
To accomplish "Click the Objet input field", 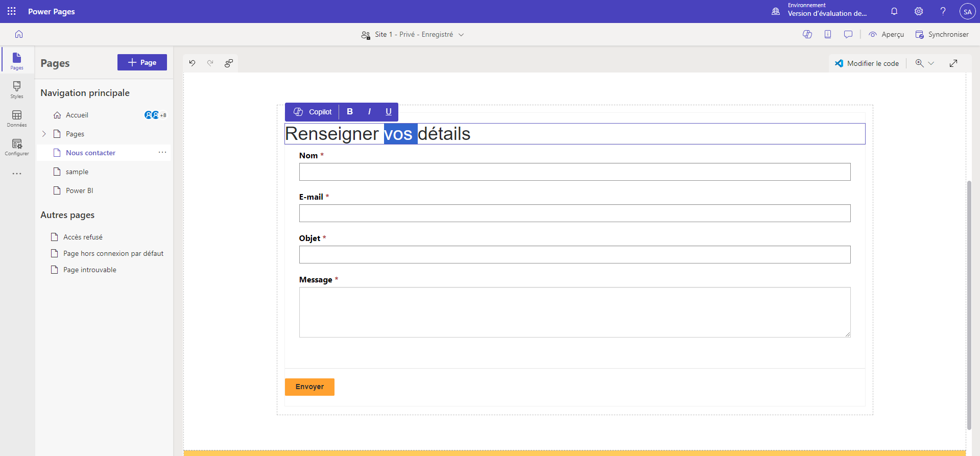I will tap(575, 254).
